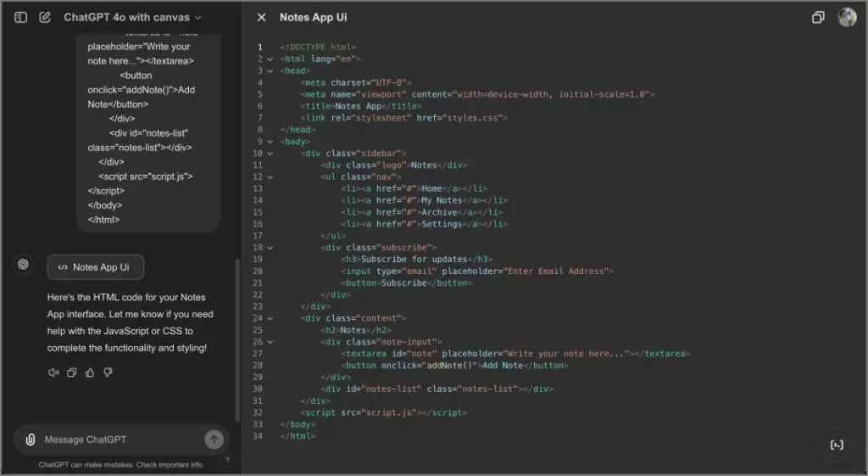Copy the ChatGPT response message
This screenshot has width=868, height=476.
[72, 372]
